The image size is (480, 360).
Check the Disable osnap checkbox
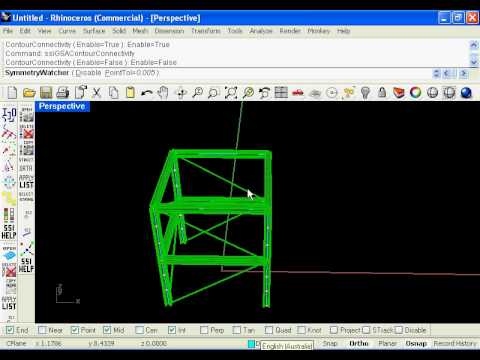(x=399, y=330)
